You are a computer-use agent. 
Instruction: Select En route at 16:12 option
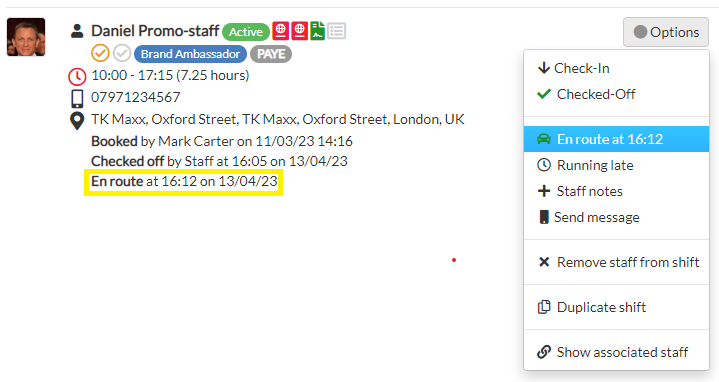tap(616, 139)
